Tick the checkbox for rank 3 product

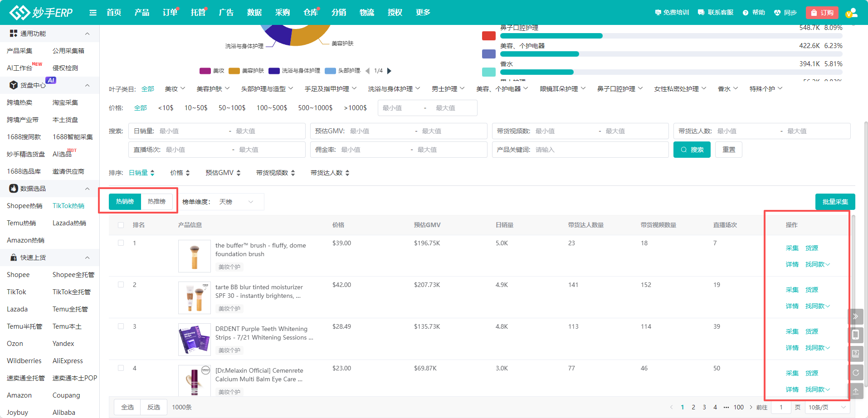(x=121, y=326)
